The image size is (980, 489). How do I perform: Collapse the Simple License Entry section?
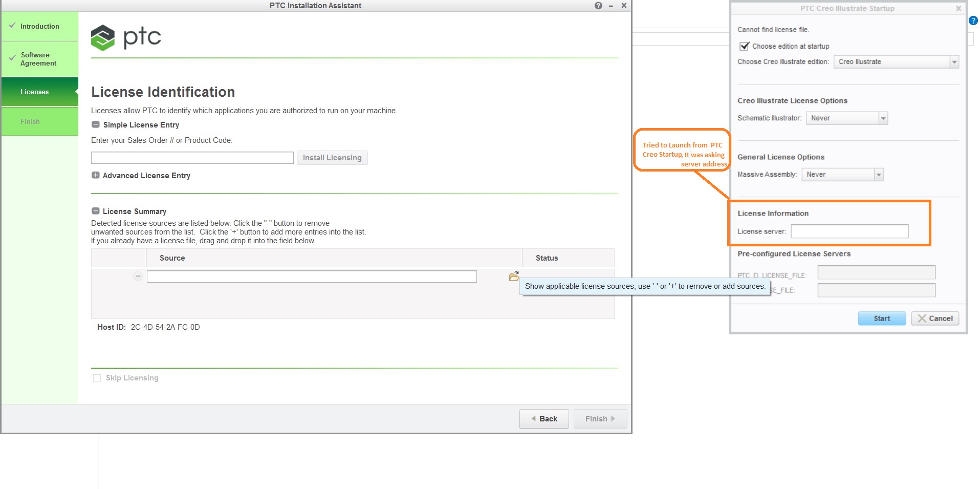click(x=95, y=124)
